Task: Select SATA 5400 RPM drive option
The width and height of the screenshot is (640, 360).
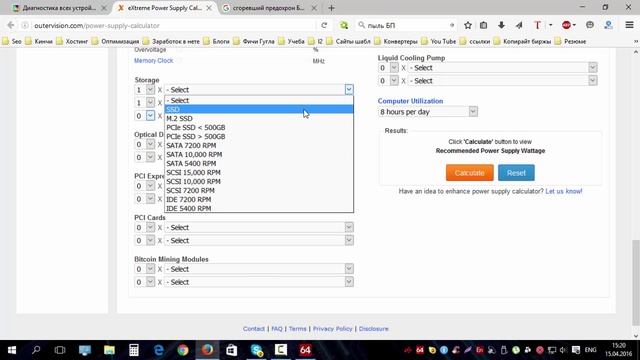Action: click(x=259, y=163)
